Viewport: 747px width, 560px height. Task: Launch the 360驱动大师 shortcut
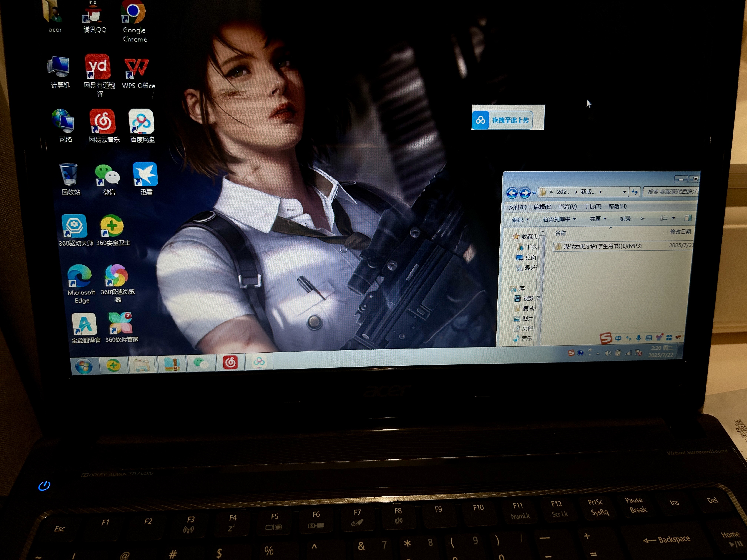(x=75, y=230)
